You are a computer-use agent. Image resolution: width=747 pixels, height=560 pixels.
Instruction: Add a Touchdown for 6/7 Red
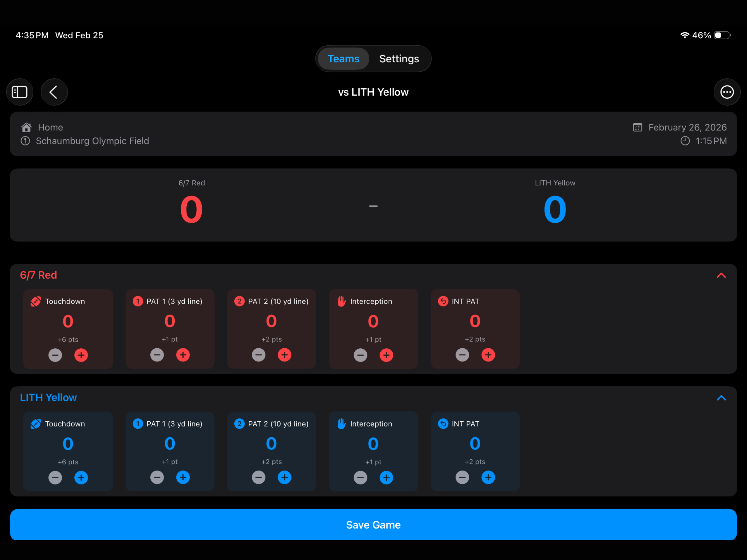[81, 355]
